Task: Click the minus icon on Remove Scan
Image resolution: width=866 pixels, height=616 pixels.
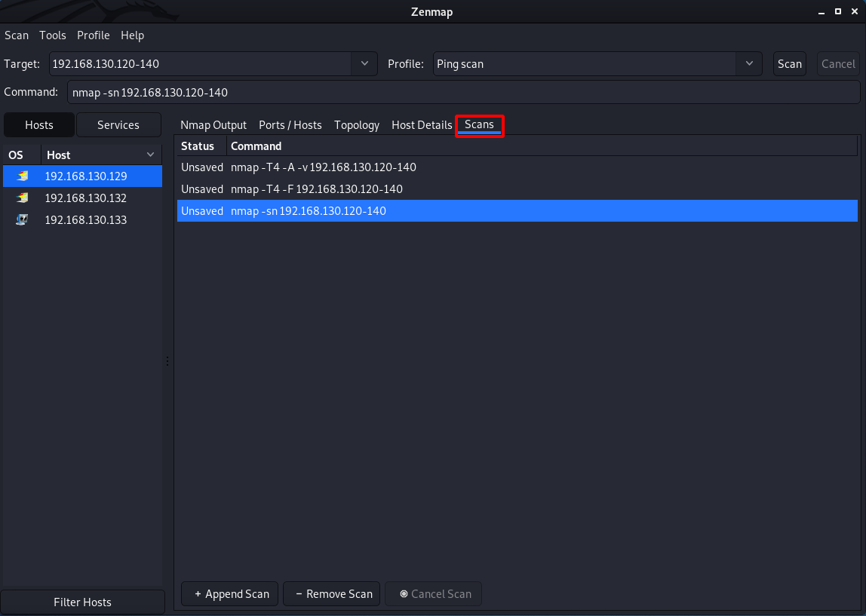Action: (299, 594)
